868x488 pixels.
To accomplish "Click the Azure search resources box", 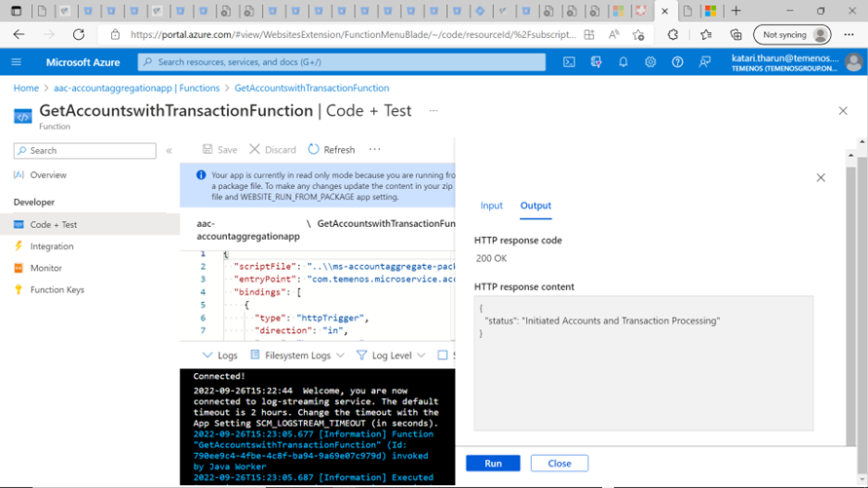I will tap(342, 62).
